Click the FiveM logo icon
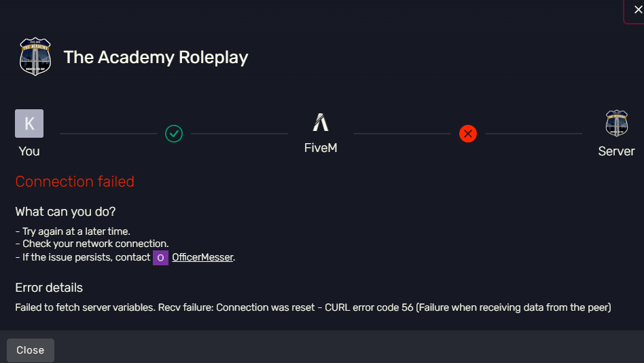 (x=321, y=122)
